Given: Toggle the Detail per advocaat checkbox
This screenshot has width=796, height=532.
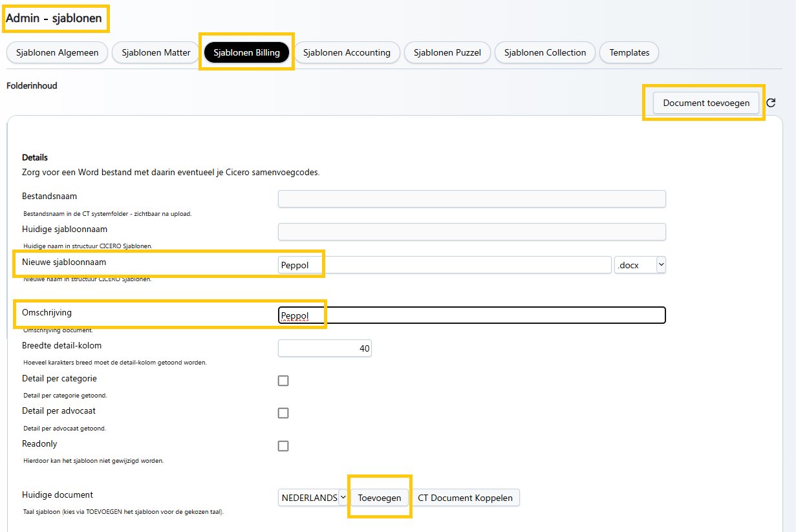Looking at the screenshot, I should (x=283, y=413).
